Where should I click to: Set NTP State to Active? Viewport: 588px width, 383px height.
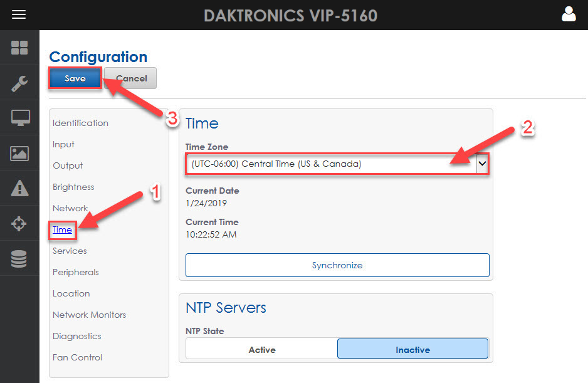[261, 349]
